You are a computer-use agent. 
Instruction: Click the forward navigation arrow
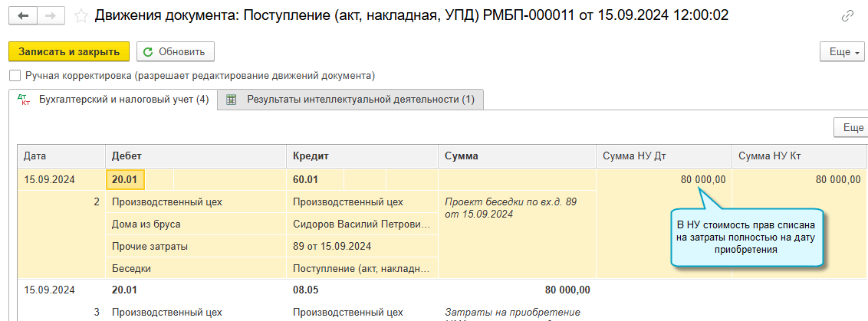pos(51,15)
